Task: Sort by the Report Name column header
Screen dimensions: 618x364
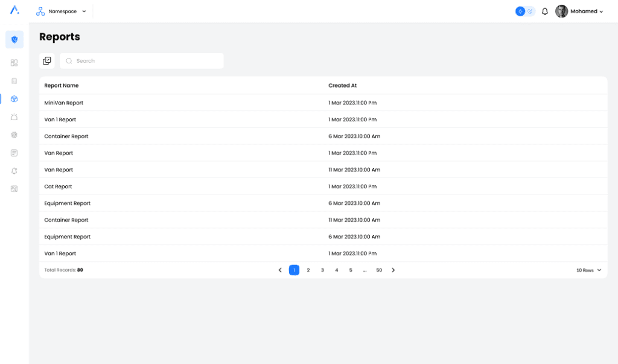Action: (x=62, y=86)
